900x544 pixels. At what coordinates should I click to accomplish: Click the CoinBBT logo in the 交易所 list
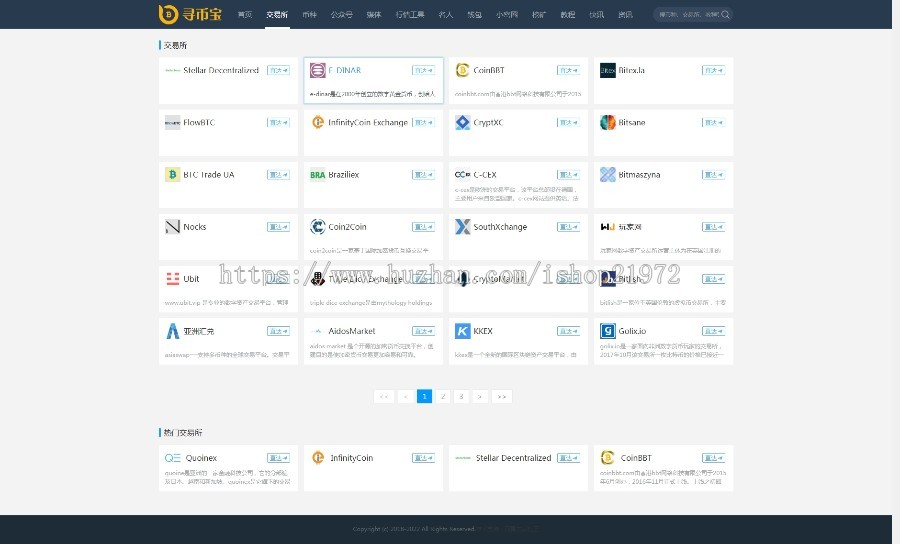pos(463,70)
